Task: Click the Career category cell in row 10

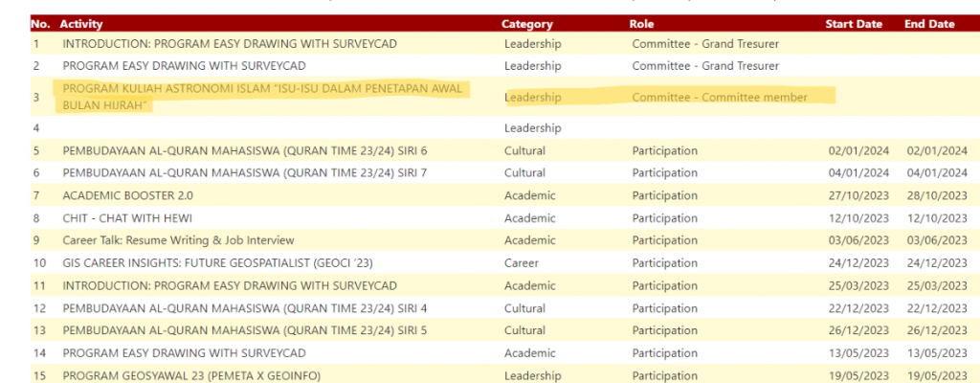Action: (522, 262)
